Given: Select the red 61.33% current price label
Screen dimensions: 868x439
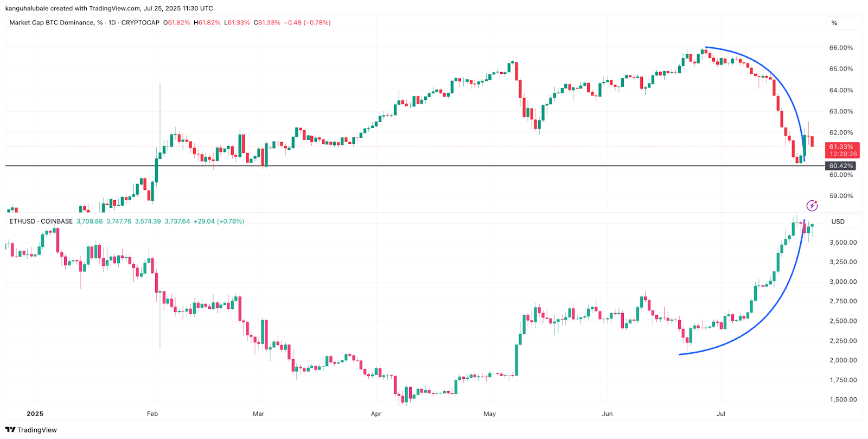Looking at the screenshot, I should tap(841, 147).
